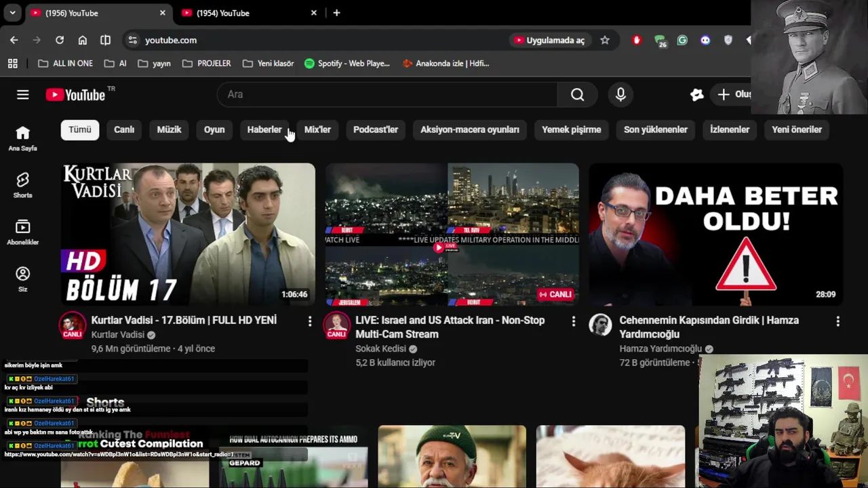Click inside the Ara search field
The width and height of the screenshot is (868, 488).
(387, 95)
